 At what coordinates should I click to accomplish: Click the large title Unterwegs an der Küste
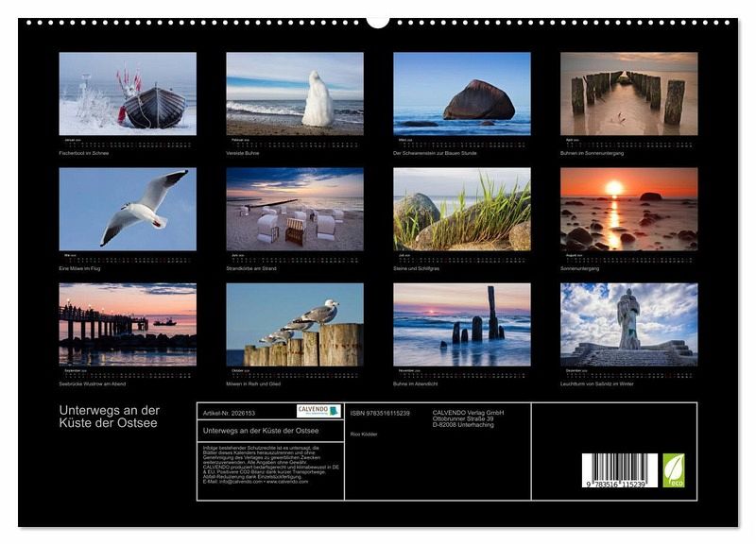pos(110,417)
